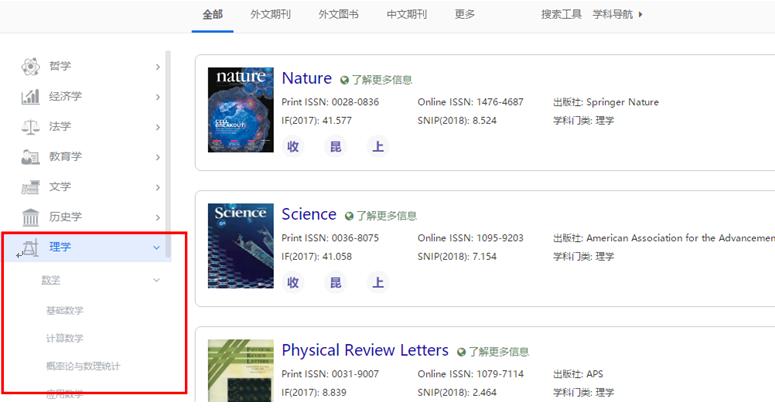The image size is (775, 408).
Task: Click Nature's IF(2017): 41.577 value
Action: click(x=316, y=121)
